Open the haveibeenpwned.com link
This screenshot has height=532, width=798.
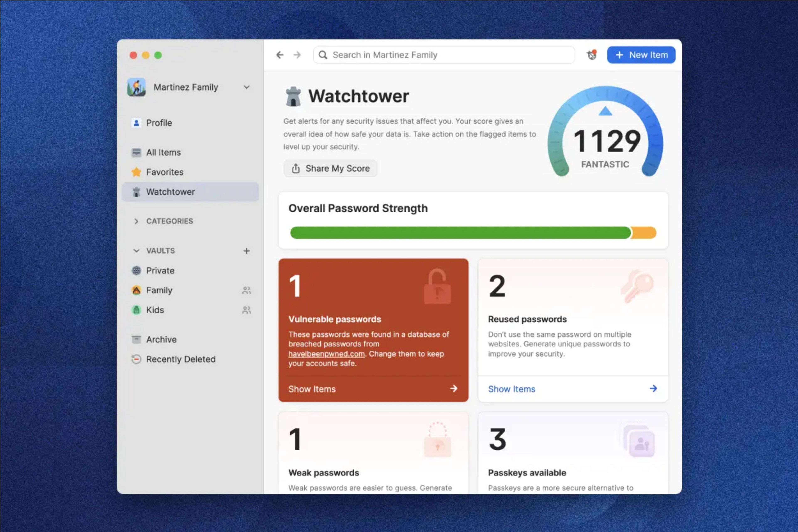(x=326, y=354)
